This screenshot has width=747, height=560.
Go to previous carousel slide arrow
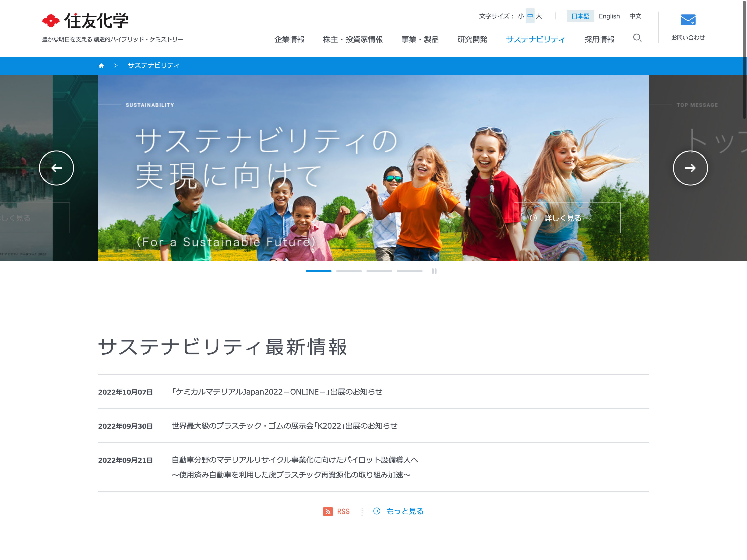[56, 168]
